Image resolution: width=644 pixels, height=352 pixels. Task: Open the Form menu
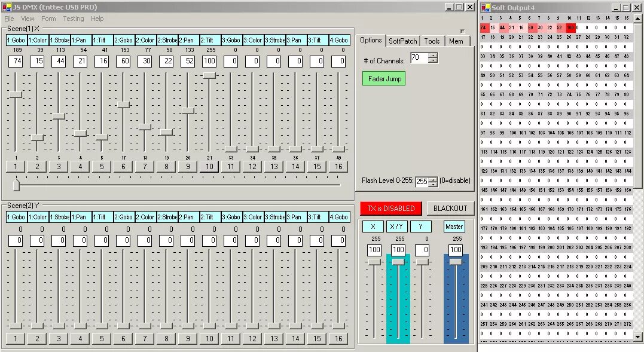48,19
